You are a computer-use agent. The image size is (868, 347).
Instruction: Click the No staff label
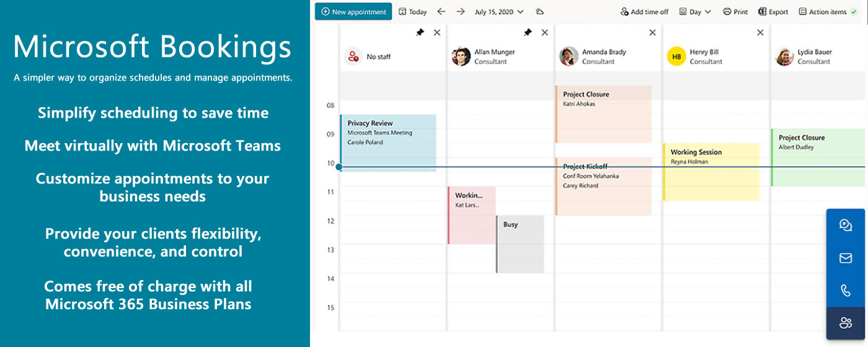coord(379,56)
